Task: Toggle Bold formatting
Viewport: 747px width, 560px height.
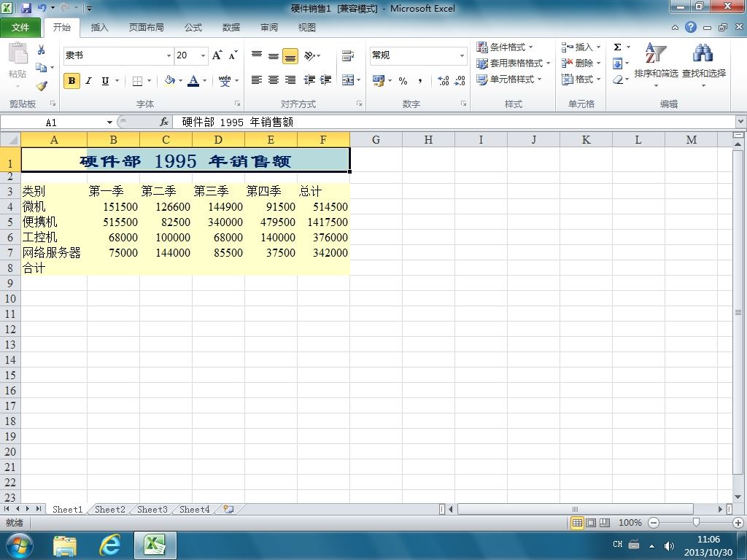Action: (72, 81)
